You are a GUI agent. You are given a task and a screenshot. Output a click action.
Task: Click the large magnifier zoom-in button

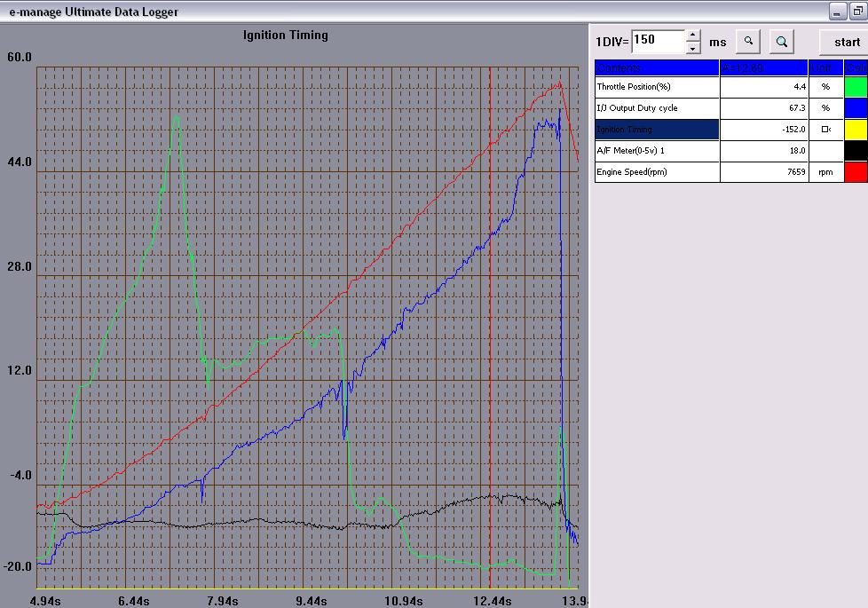tap(781, 41)
